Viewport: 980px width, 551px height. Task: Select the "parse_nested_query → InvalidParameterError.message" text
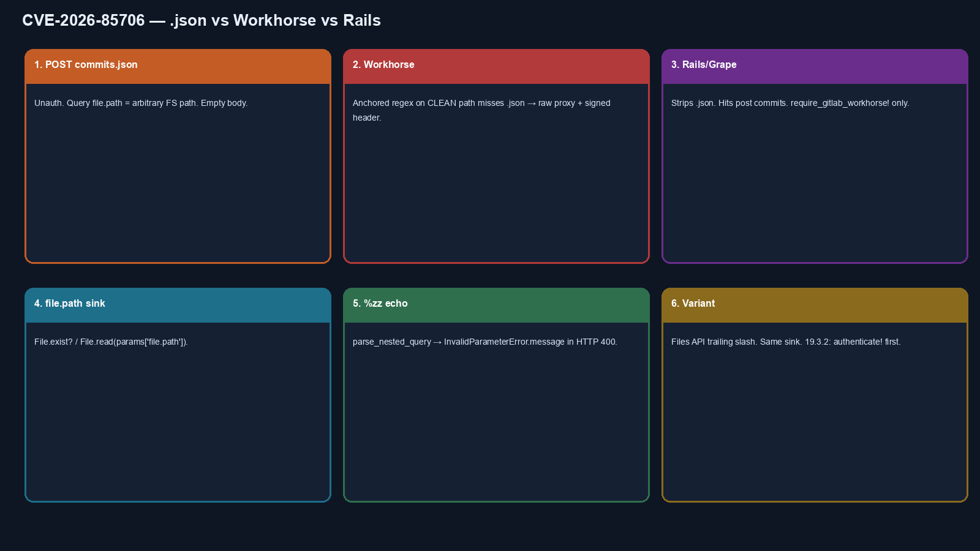click(x=459, y=342)
